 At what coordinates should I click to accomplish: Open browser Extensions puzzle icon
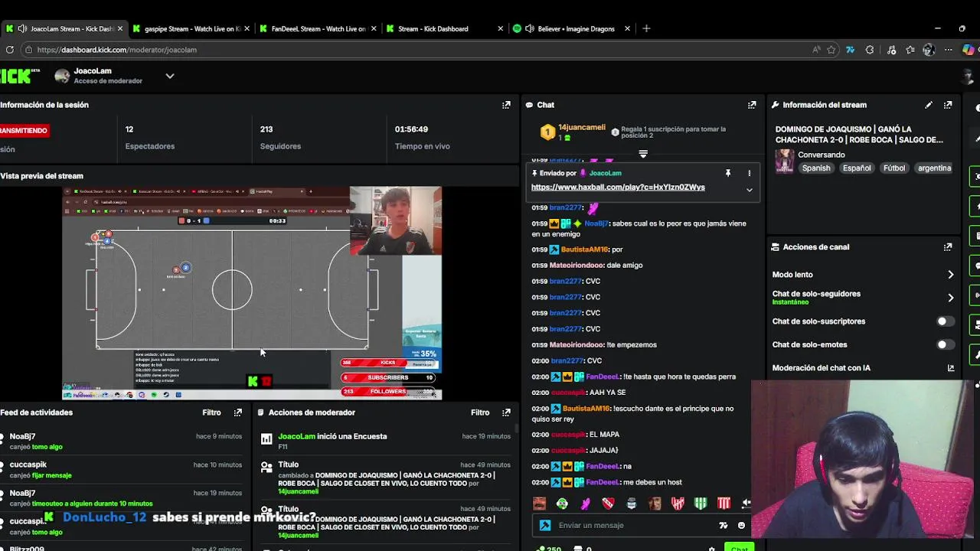pos(870,50)
